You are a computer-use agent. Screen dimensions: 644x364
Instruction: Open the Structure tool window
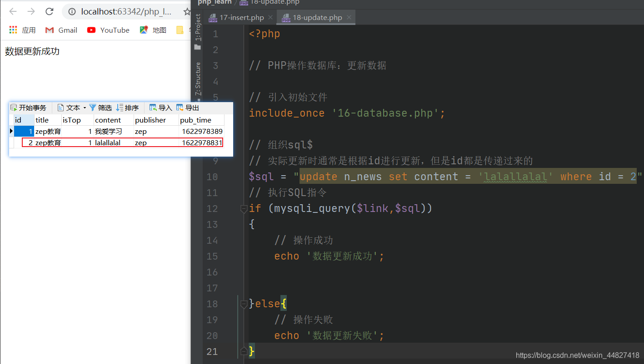pos(198,78)
